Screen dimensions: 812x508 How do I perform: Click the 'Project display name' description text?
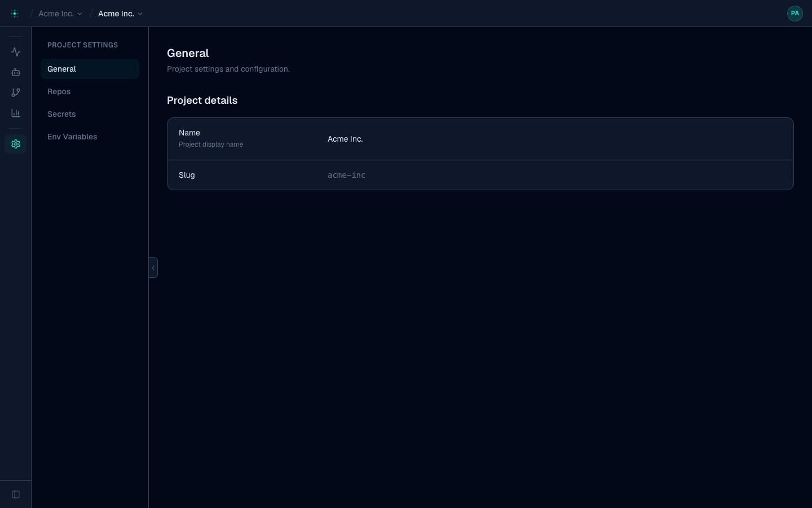tap(211, 144)
